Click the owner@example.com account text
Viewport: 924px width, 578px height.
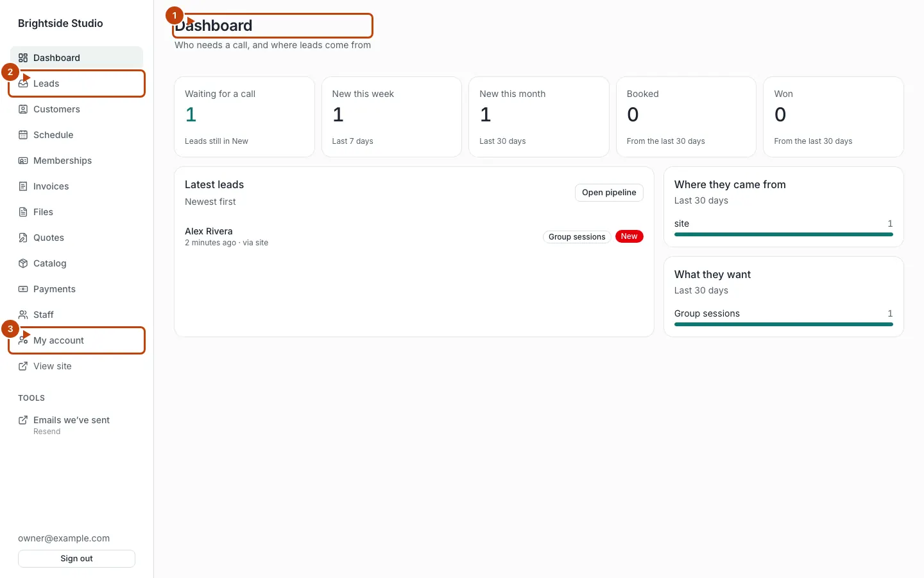click(64, 539)
